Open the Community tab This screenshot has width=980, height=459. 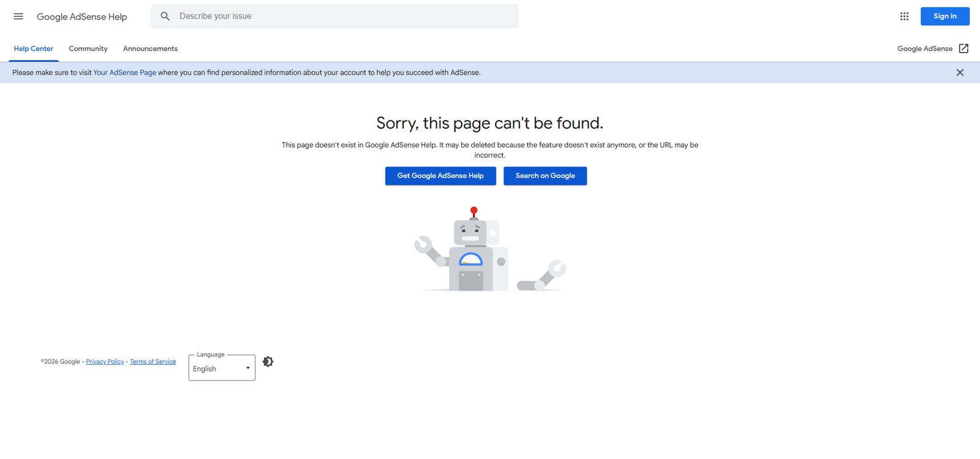(x=88, y=48)
